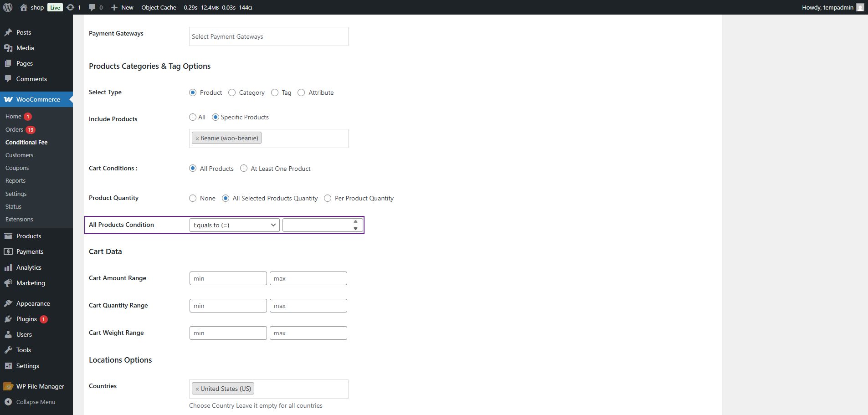Click the Posts pin icon

pos(8,32)
